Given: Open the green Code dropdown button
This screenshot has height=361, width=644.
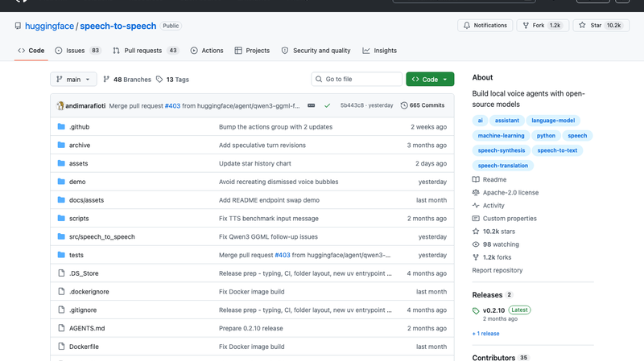Looking at the screenshot, I should (x=430, y=79).
